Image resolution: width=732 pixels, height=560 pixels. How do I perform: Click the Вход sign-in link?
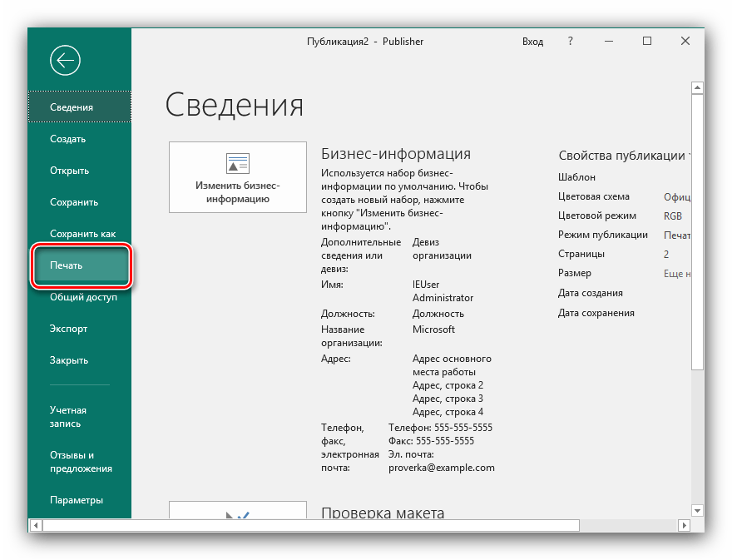pyautogui.click(x=532, y=41)
